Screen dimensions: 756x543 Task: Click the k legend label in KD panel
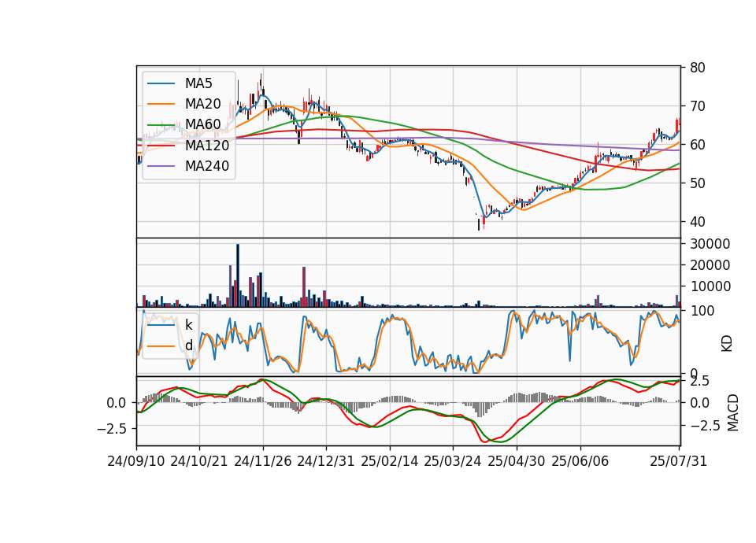coord(188,325)
